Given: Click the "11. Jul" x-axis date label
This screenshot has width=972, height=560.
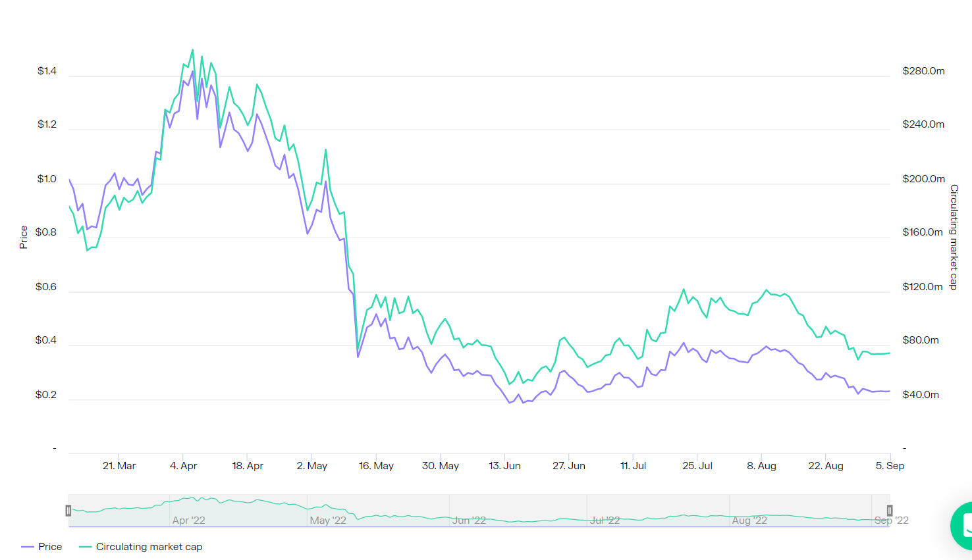Looking at the screenshot, I should click(x=634, y=466).
